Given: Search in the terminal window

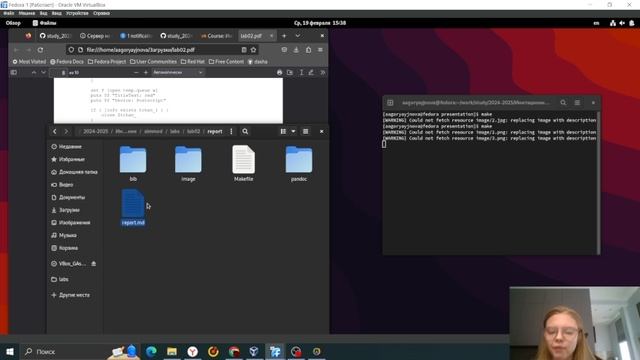Looking at the screenshot, I should pyautogui.click(x=563, y=103).
